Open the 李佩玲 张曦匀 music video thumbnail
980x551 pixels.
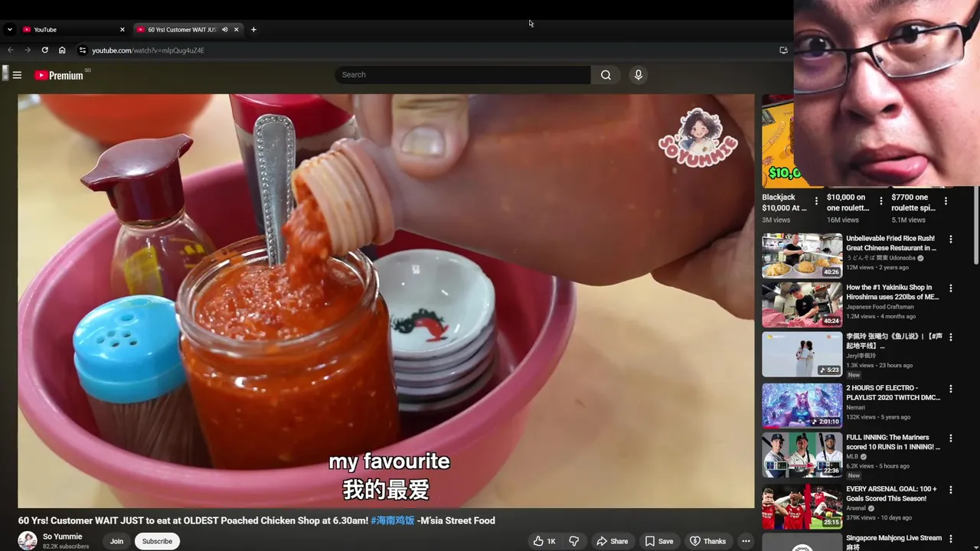(x=802, y=354)
